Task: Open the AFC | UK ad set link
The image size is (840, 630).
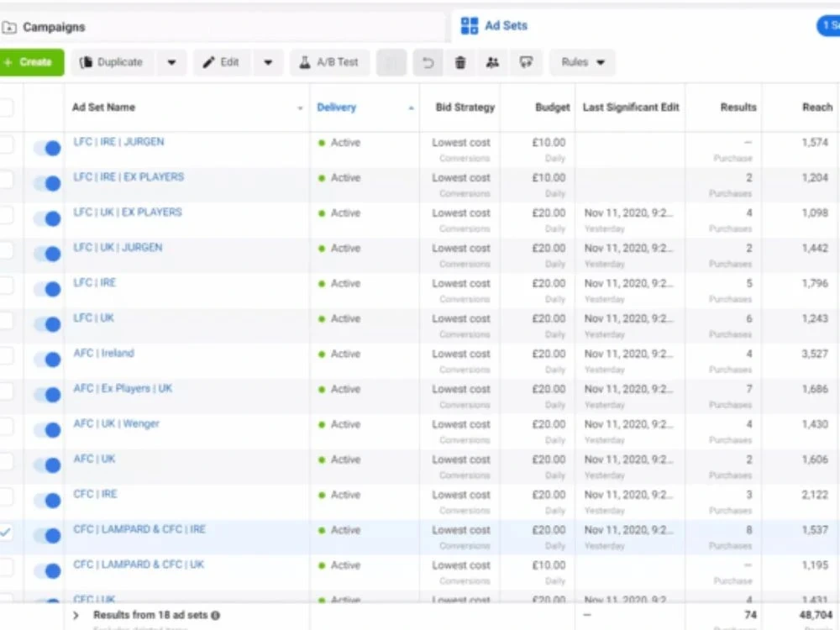Action: pos(94,459)
